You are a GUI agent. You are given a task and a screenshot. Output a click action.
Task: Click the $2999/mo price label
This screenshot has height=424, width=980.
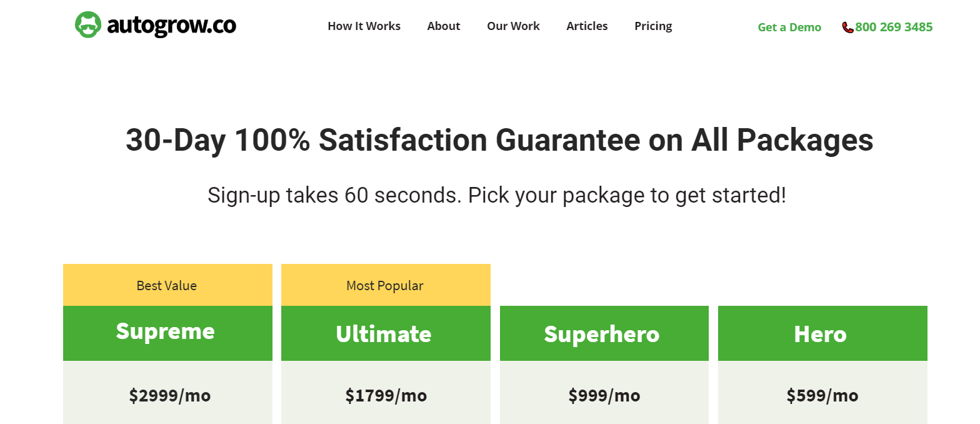click(169, 395)
